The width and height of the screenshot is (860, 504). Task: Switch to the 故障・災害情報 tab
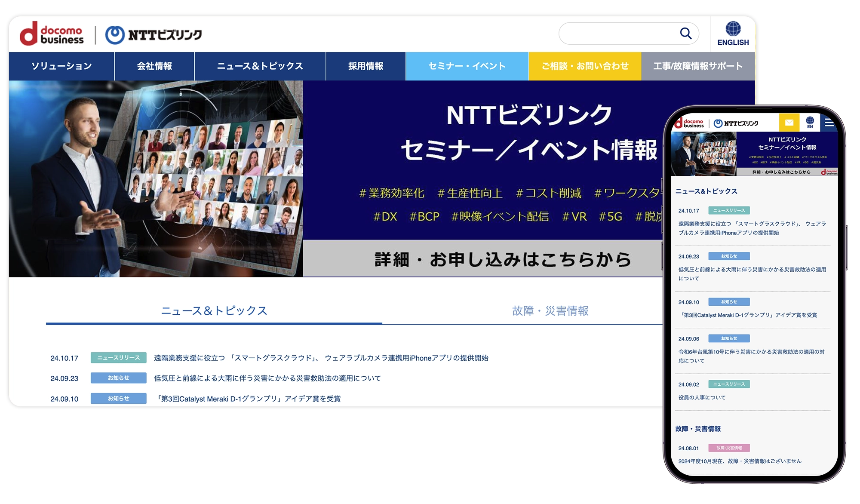point(550,310)
